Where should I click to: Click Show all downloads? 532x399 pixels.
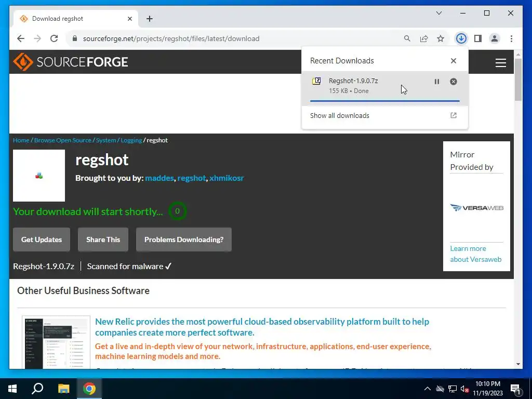coord(340,115)
